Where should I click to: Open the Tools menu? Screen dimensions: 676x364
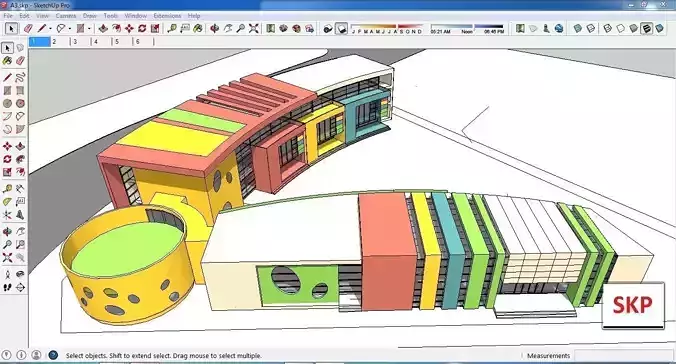pos(110,16)
